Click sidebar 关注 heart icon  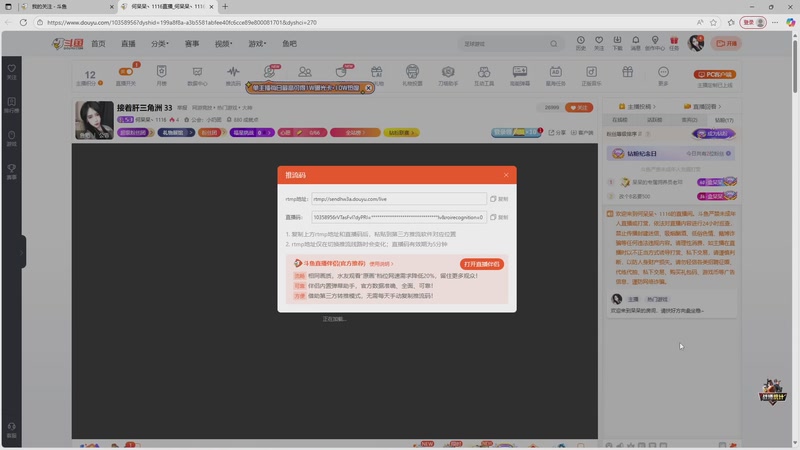(11, 71)
